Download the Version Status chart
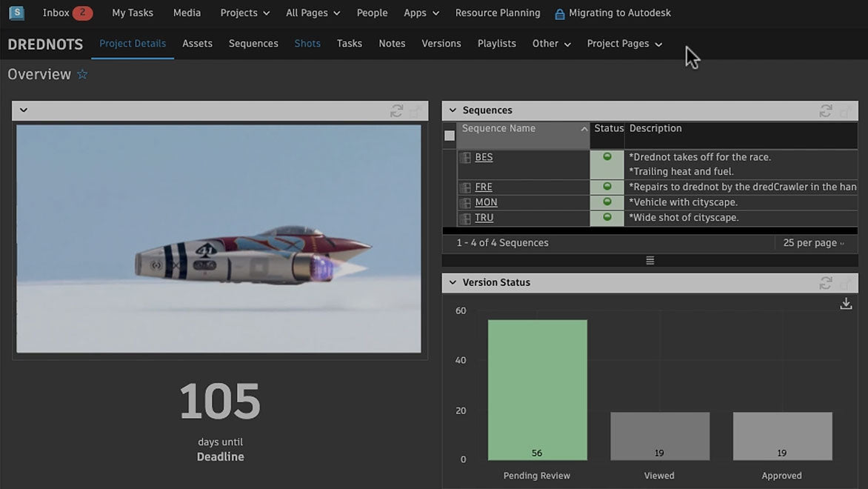 pyautogui.click(x=846, y=304)
